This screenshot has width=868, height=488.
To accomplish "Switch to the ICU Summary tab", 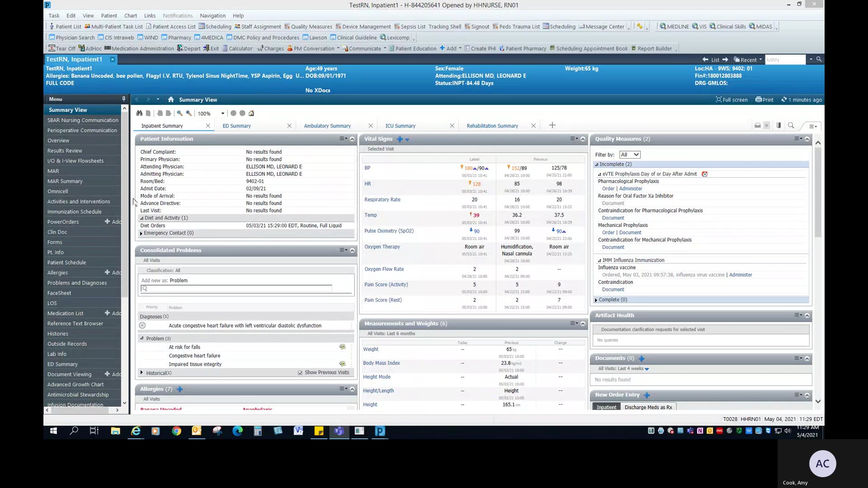I will pos(400,126).
